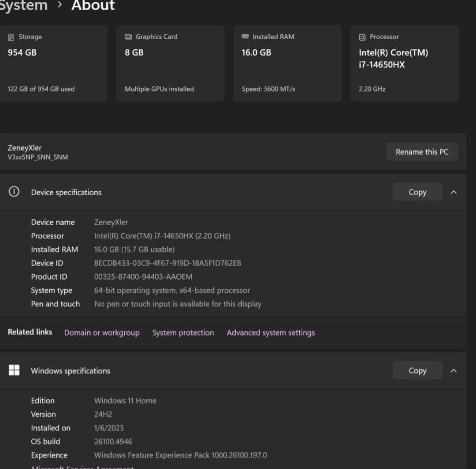476x469 pixels.
Task: Select the '2.20 GHz' processor card text
Action: [372, 89]
